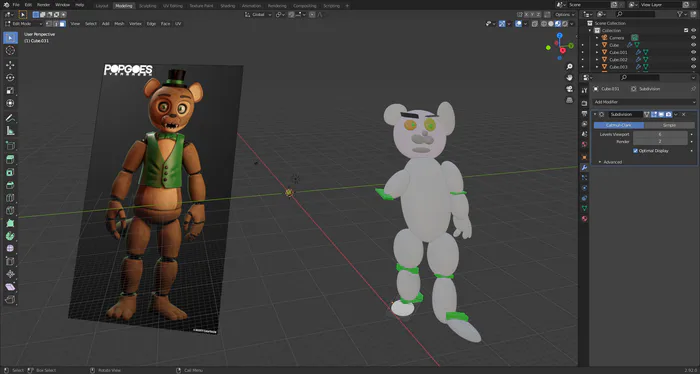
Task: Hide the Camera in the outliner
Action: pyautogui.click(x=693, y=38)
